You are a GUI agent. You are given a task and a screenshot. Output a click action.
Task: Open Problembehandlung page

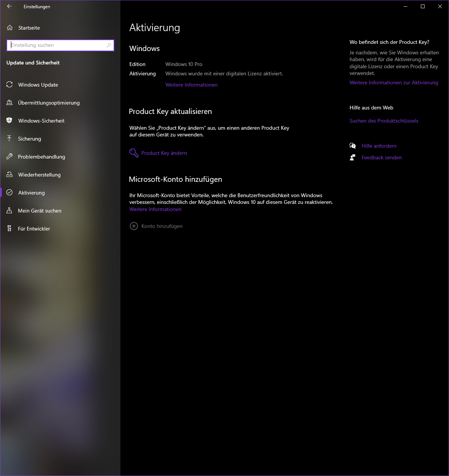click(x=60, y=157)
